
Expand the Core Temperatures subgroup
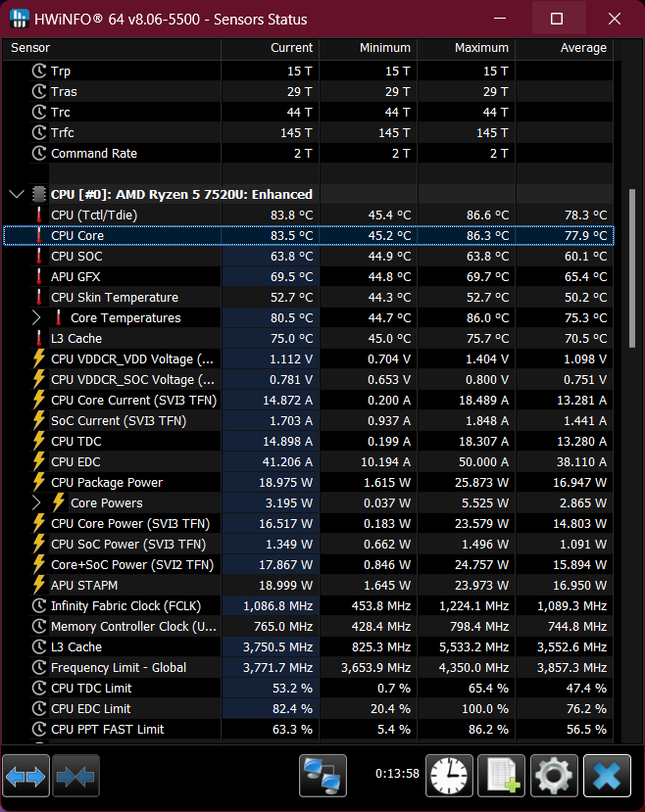click(36, 318)
